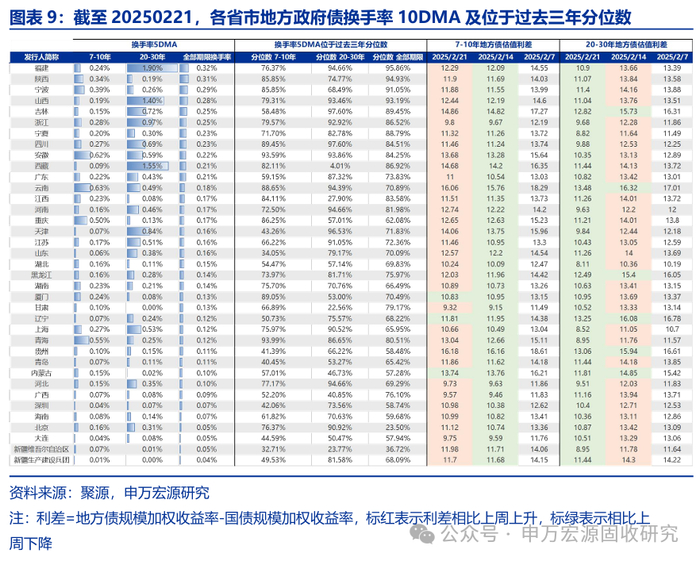Viewport: 700px width, 561px height.
Task: Select 重庆's 7-10年 turnover value 0.50%
Action: tap(99, 220)
